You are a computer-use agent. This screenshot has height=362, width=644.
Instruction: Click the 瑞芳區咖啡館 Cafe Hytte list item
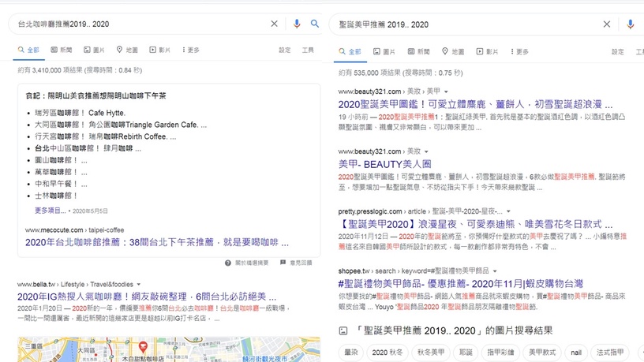coord(80,113)
